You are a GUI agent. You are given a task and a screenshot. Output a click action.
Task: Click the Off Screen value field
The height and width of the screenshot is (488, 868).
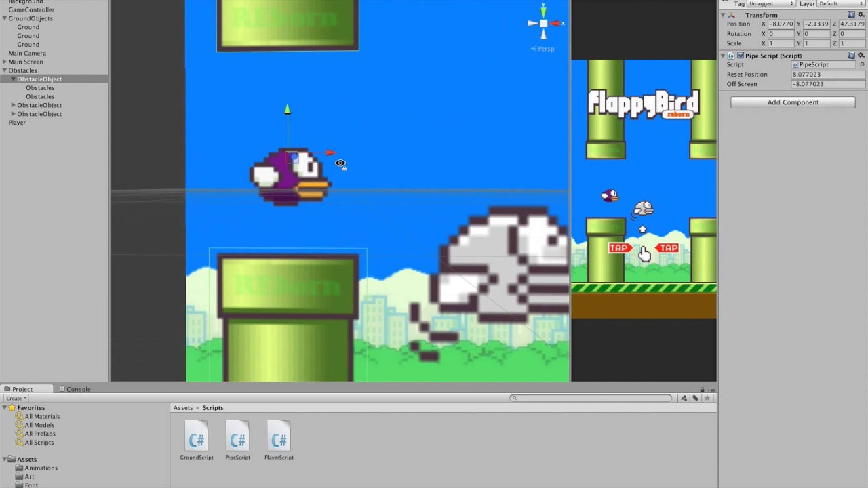coord(828,84)
